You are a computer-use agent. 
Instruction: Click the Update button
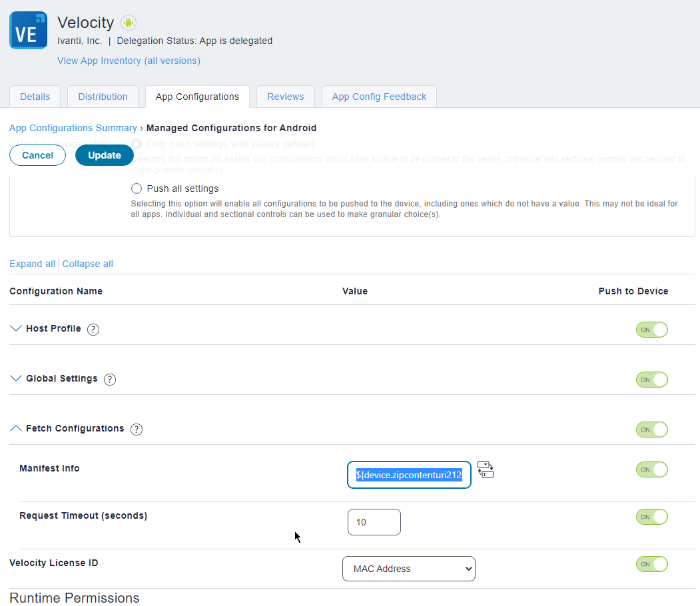point(104,155)
